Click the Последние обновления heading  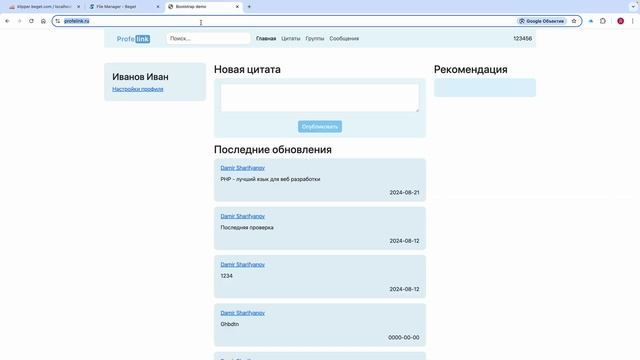pos(273,149)
